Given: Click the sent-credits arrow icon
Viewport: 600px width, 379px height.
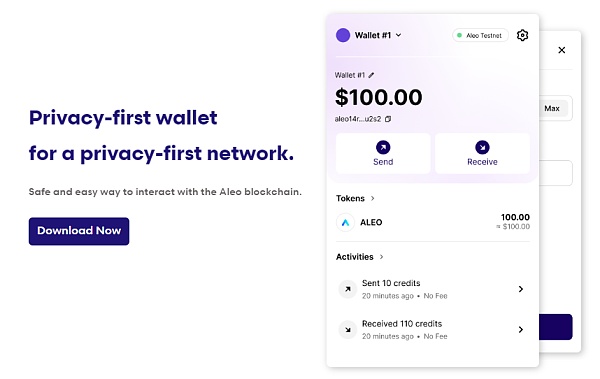Looking at the screenshot, I should (x=348, y=289).
